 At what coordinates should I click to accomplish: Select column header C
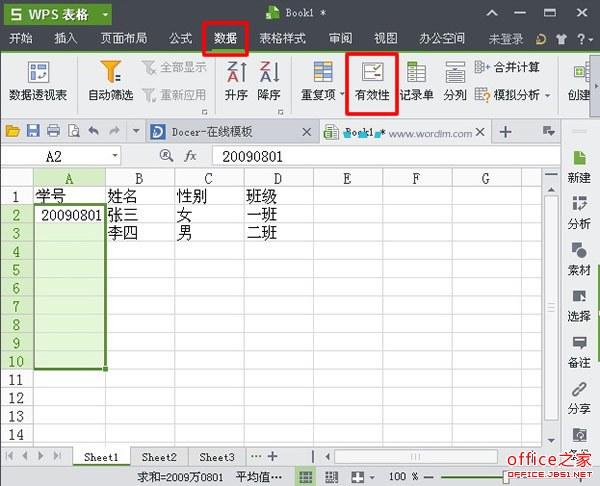(x=209, y=179)
